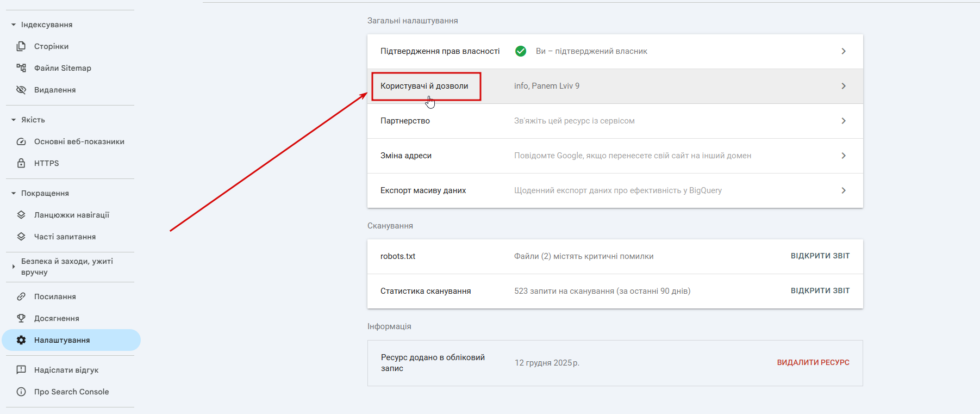Screen dimensions: 980x414
Task: Click the Send feedback icon
Action: [x=21, y=370]
